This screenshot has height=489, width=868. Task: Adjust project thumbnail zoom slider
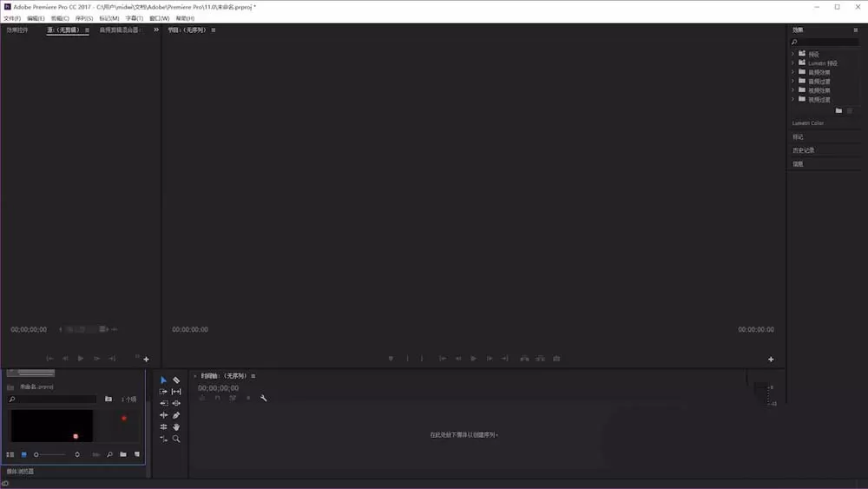[x=49, y=454]
